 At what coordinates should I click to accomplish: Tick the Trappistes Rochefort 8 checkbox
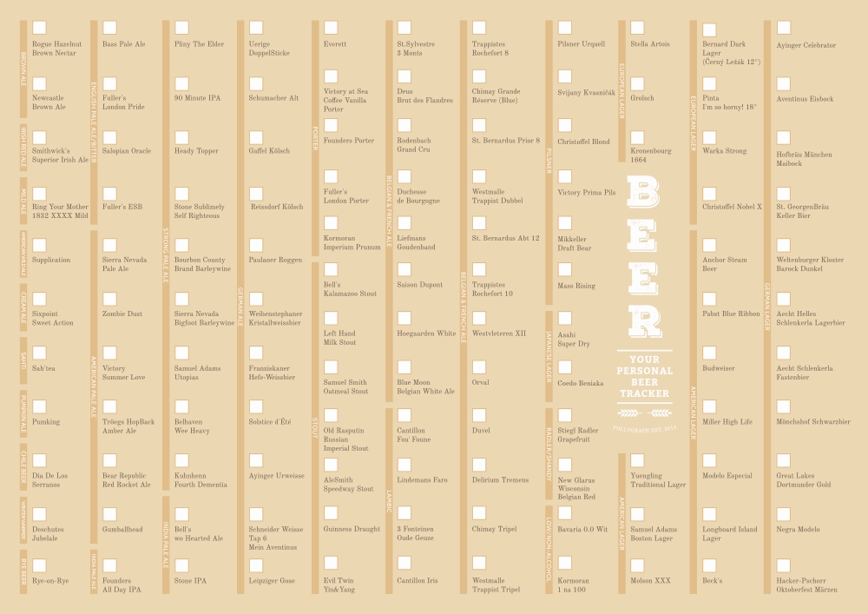[x=479, y=28]
